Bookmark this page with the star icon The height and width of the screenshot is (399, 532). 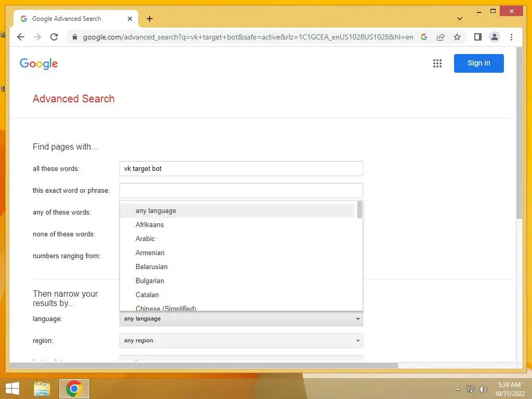(x=457, y=37)
